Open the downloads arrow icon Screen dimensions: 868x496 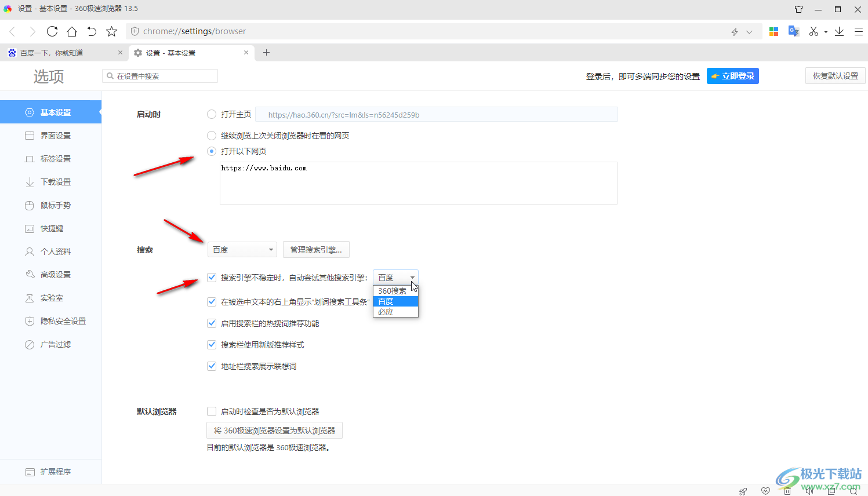(839, 31)
